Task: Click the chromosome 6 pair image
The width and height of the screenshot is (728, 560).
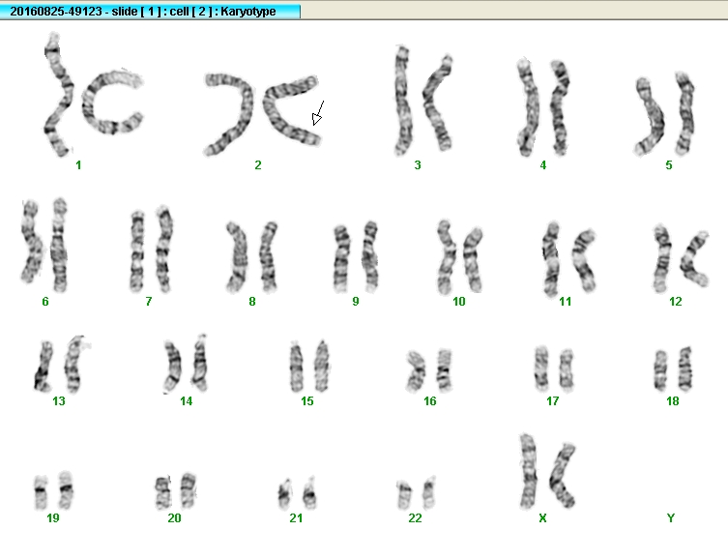Action: 44,245
